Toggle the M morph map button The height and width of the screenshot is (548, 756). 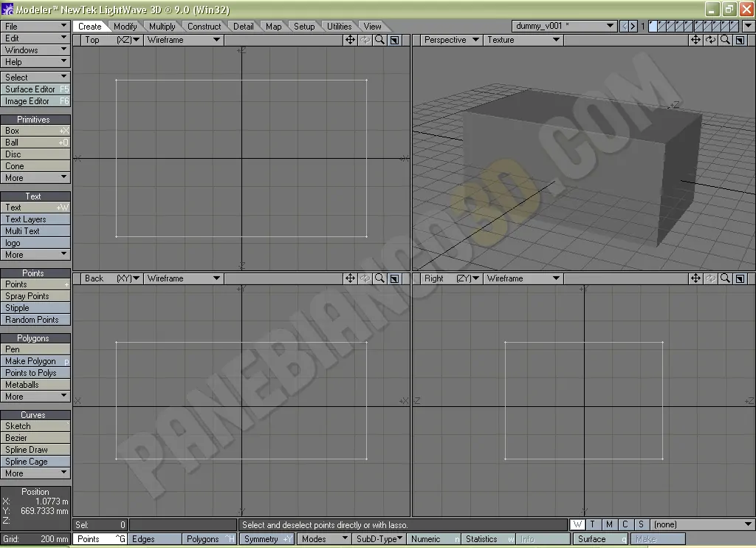point(609,524)
